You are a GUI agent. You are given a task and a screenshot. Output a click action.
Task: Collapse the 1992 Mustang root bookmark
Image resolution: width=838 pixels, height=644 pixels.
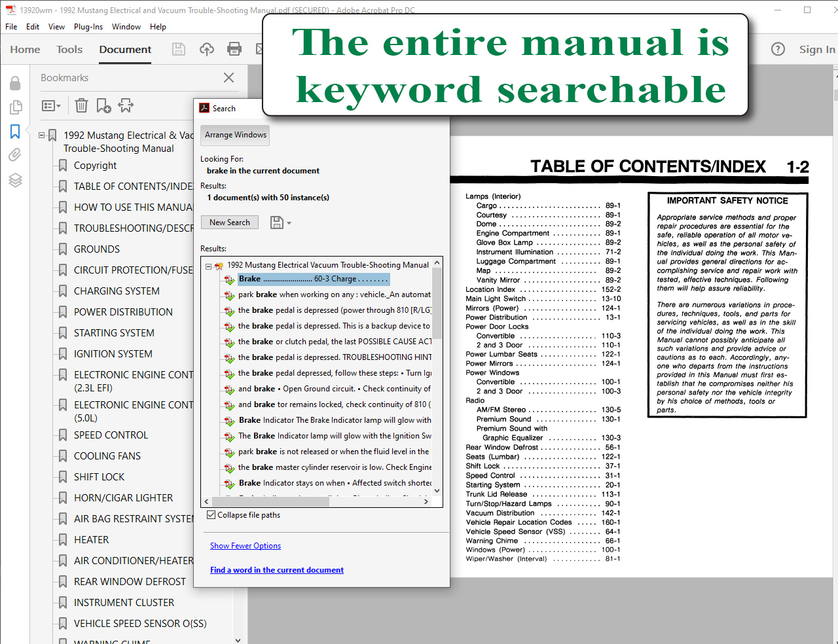42,135
